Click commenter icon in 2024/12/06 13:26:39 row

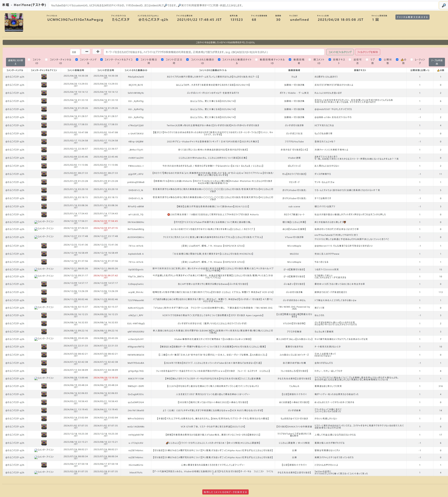[x=44, y=292]
